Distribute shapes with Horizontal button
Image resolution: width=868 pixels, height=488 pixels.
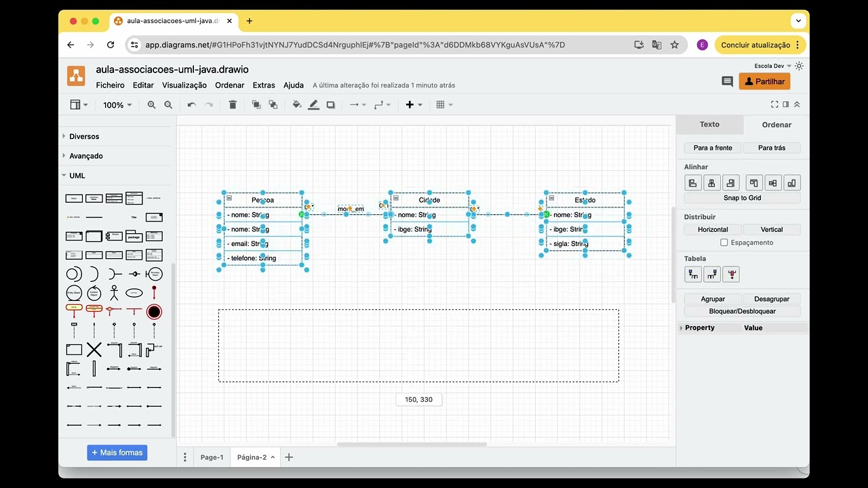coord(713,230)
